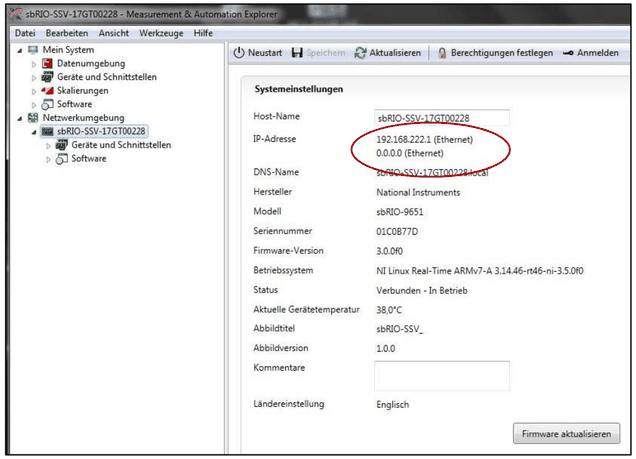This screenshot has height=459, width=636.
Task: Click the Firmware-Version value 3.0.0f0
Action: [389, 251]
